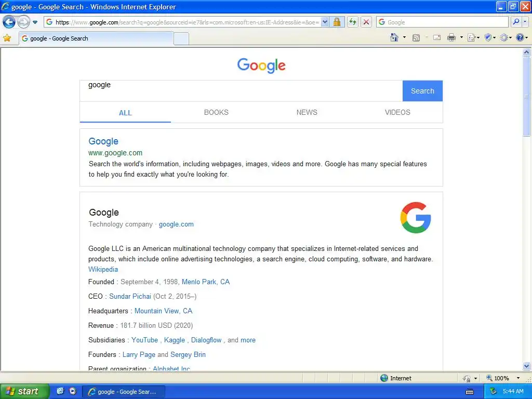
Task: Click the blue Search button
Action: [422, 91]
